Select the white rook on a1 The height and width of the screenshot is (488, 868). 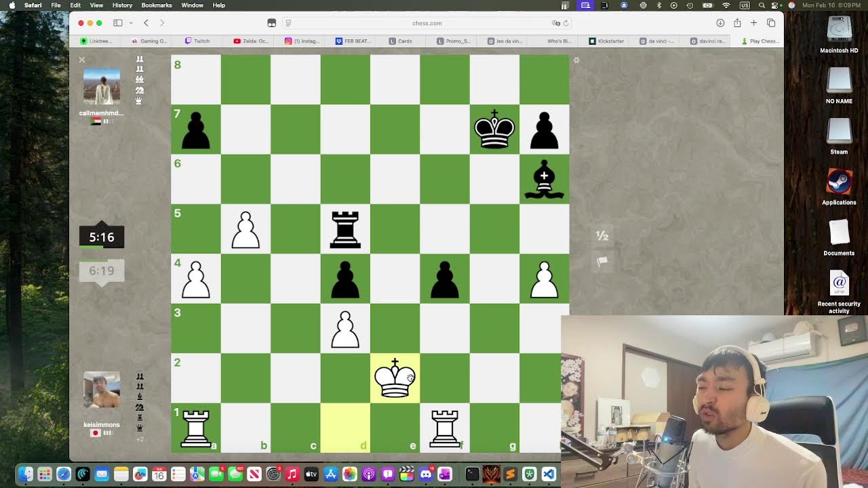tap(196, 428)
